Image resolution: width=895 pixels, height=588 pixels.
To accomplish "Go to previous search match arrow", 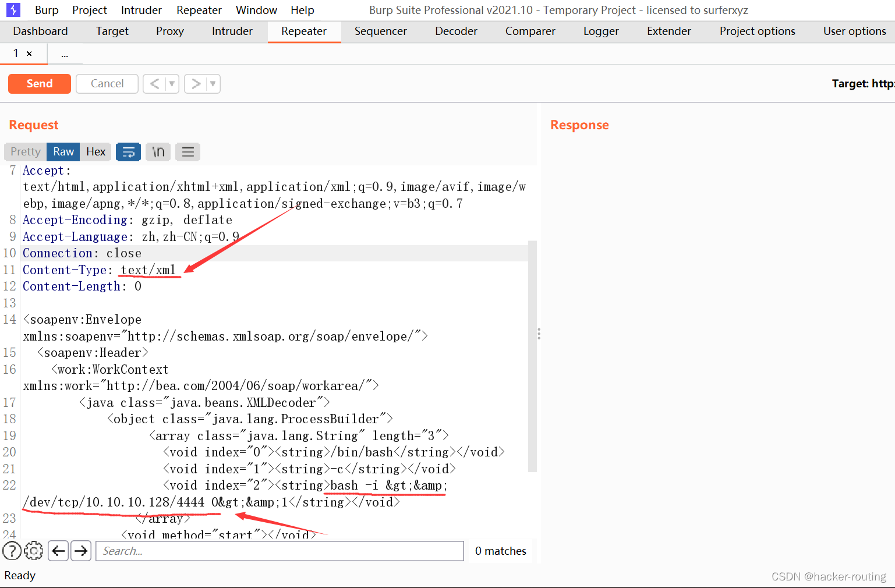I will (x=58, y=551).
